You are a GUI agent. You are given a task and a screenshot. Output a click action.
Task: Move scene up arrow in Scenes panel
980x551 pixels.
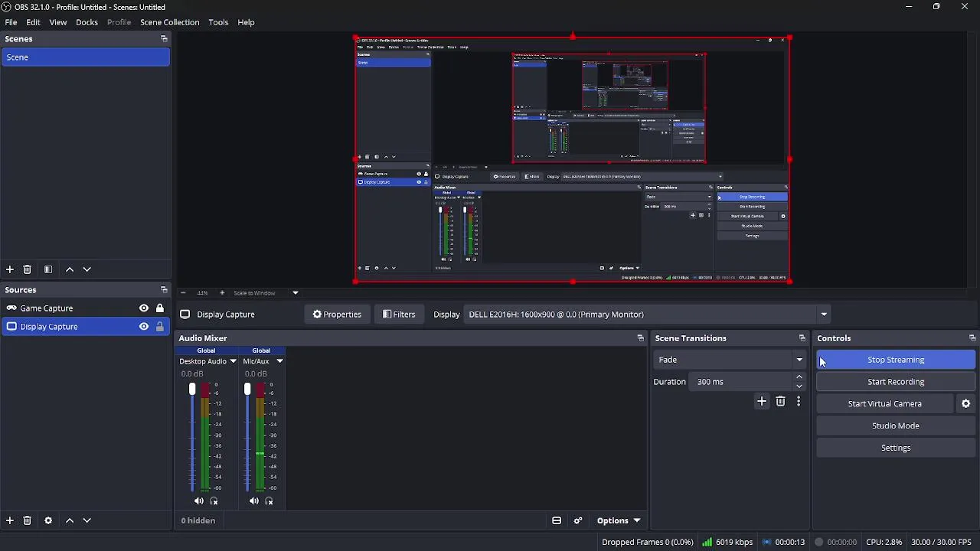point(70,269)
